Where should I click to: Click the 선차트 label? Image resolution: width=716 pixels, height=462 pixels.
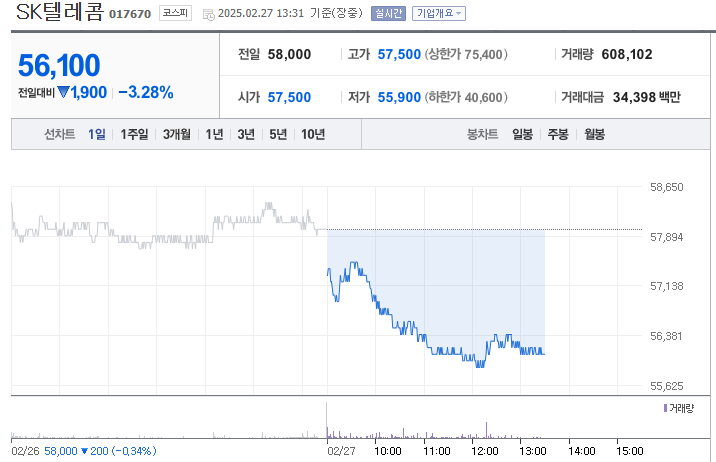(x=59, y=134)
